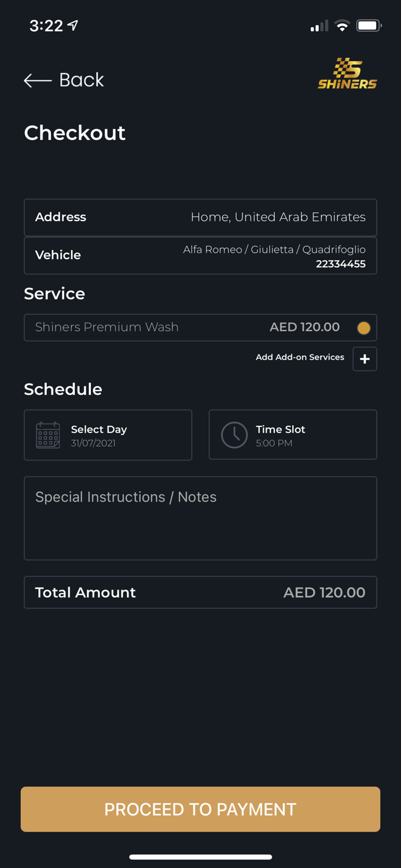This screenshot has height=868, width=401.
Task: Switch to the Vehicle section showing Alfa Romeo
Action: [x=200, y=255]
